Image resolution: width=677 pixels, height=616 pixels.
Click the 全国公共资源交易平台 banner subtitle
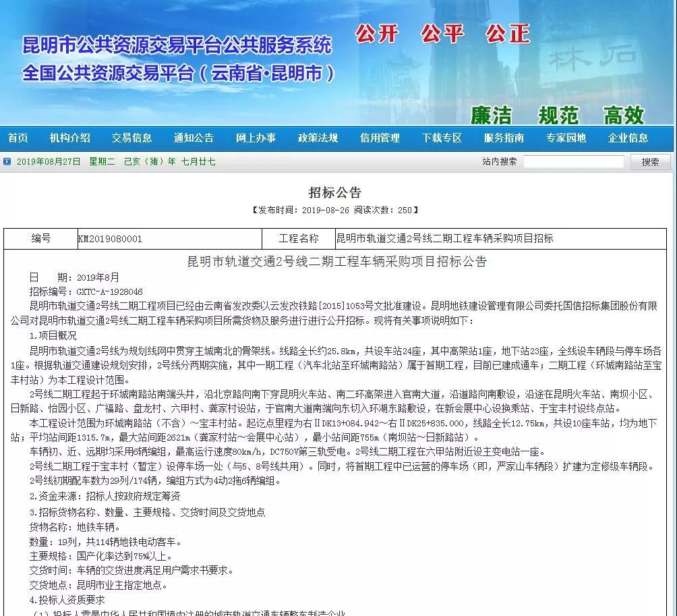point(178,73)
